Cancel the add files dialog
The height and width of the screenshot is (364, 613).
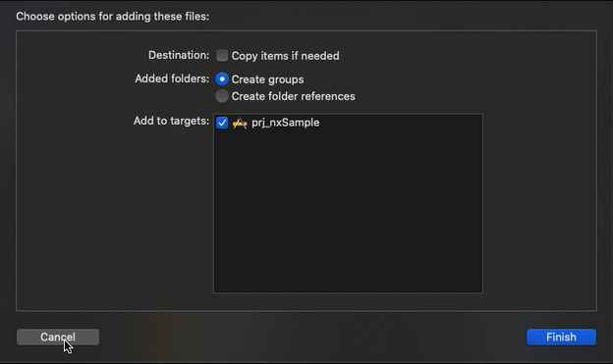point(58,338)
